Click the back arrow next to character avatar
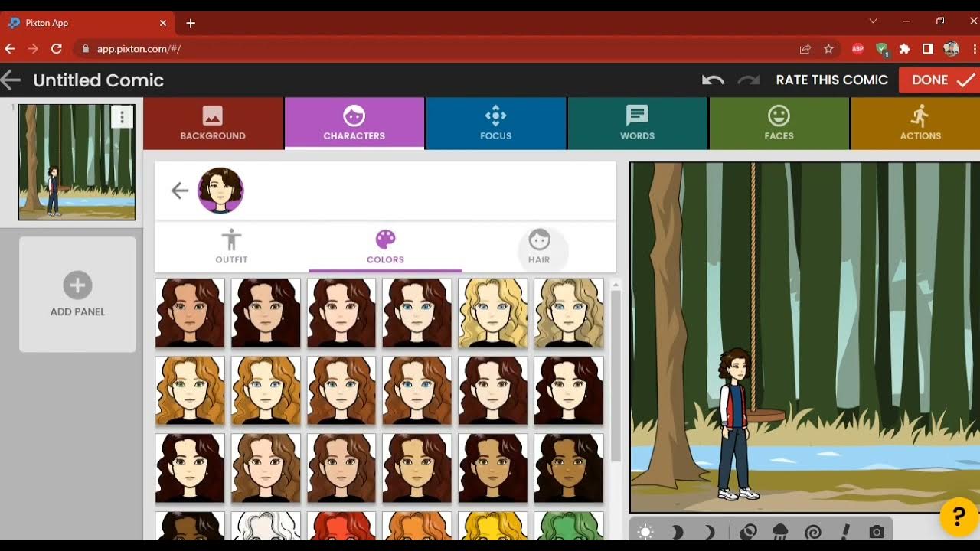The width and height of the screenshot is (980, 551). point(180,191)
